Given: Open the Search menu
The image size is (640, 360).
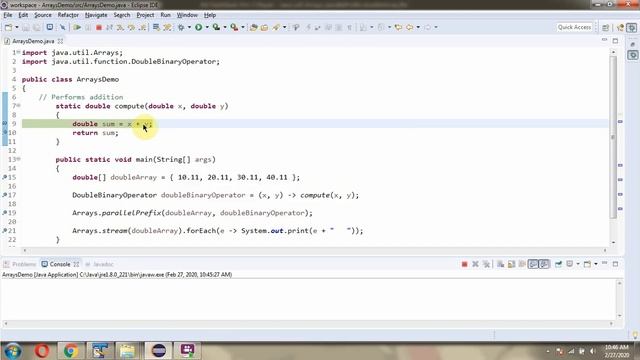Looking at the screenshot, I should point(122,15).
